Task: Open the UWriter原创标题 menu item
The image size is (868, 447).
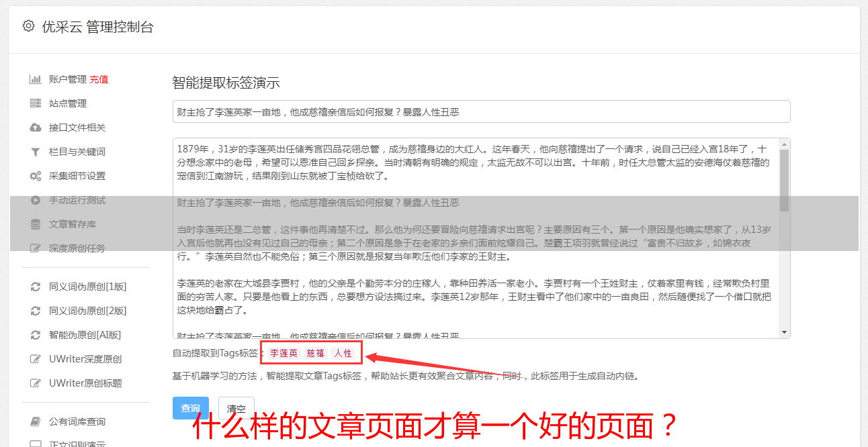Action: [x=85, y=383]
